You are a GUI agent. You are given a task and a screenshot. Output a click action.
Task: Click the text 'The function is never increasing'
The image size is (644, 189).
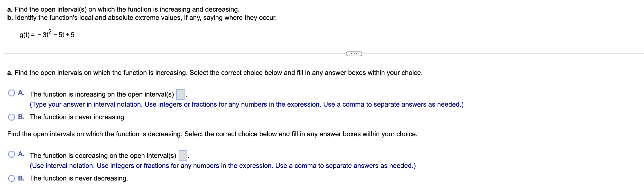point(77,117)
